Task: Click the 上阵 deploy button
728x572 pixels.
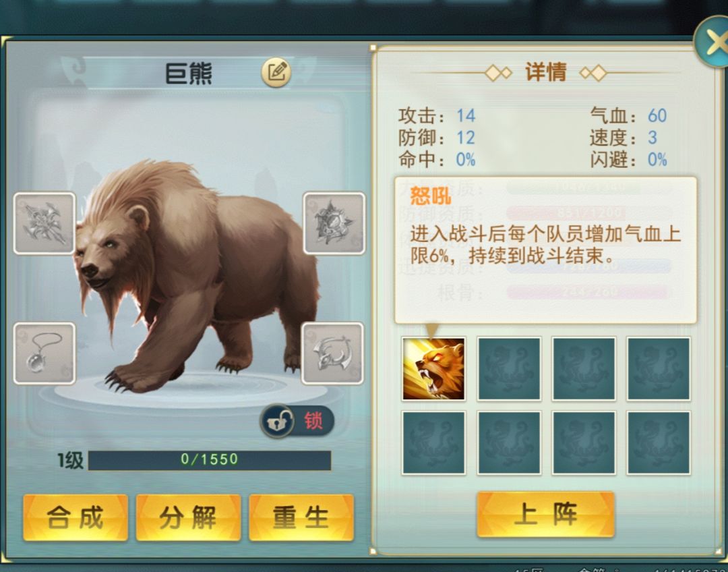Action: pos(545,515)
